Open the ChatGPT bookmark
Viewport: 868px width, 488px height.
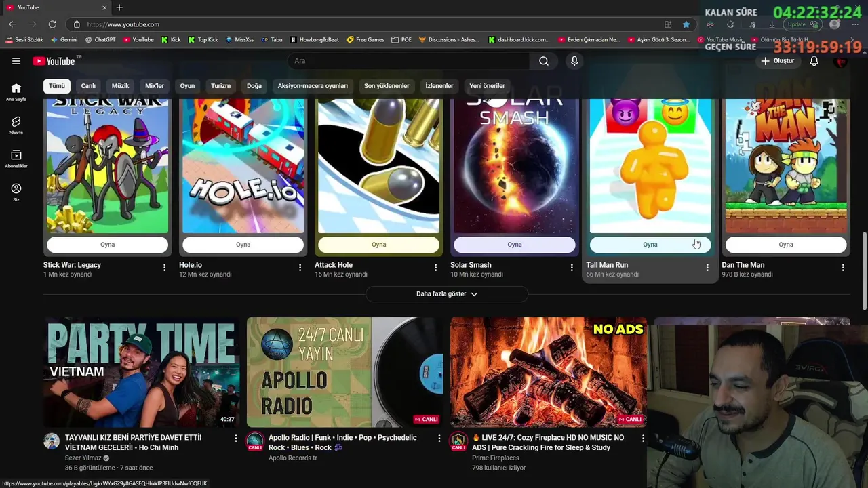coord(100,40)
